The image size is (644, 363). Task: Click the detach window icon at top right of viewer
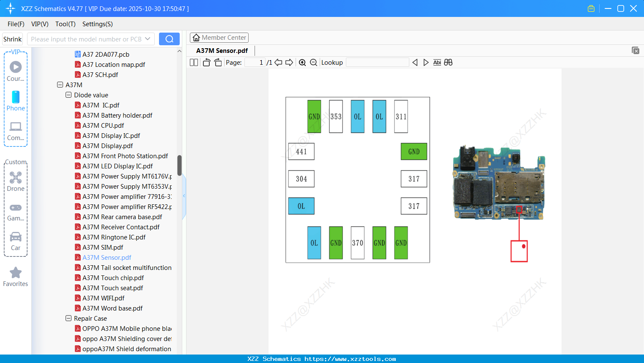pos(635,50)
